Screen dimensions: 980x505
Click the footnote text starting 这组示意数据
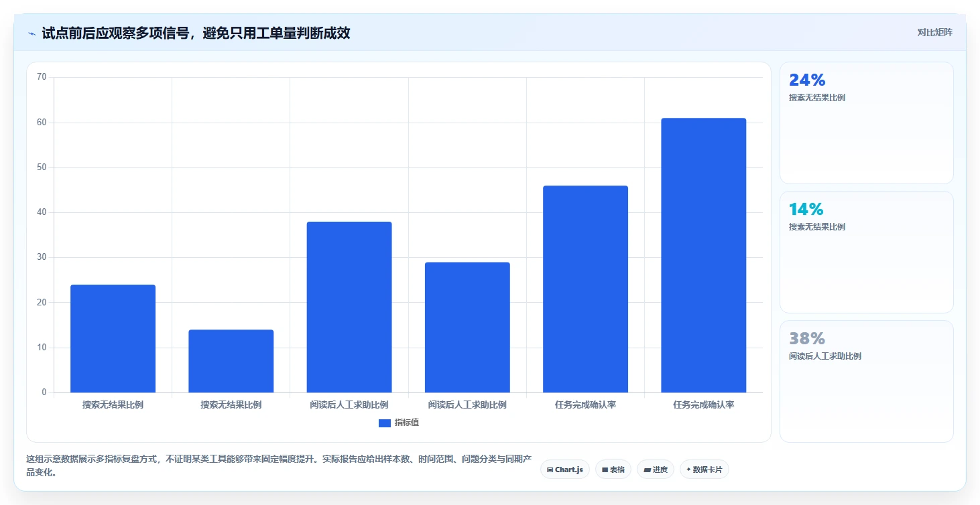(279, 465)
